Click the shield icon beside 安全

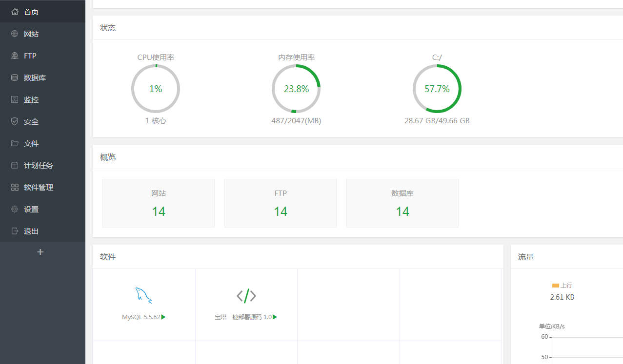(x=15, y=121)
